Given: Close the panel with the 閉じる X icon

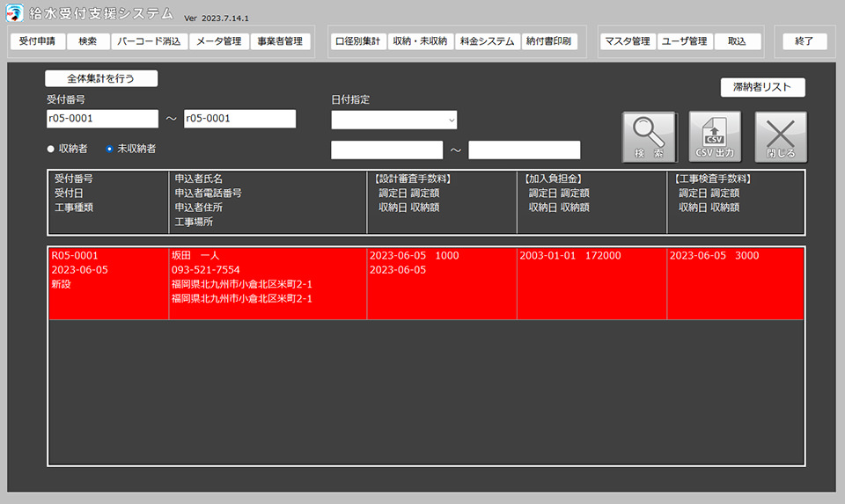Looking at the screenshot, I should point(780,136).
